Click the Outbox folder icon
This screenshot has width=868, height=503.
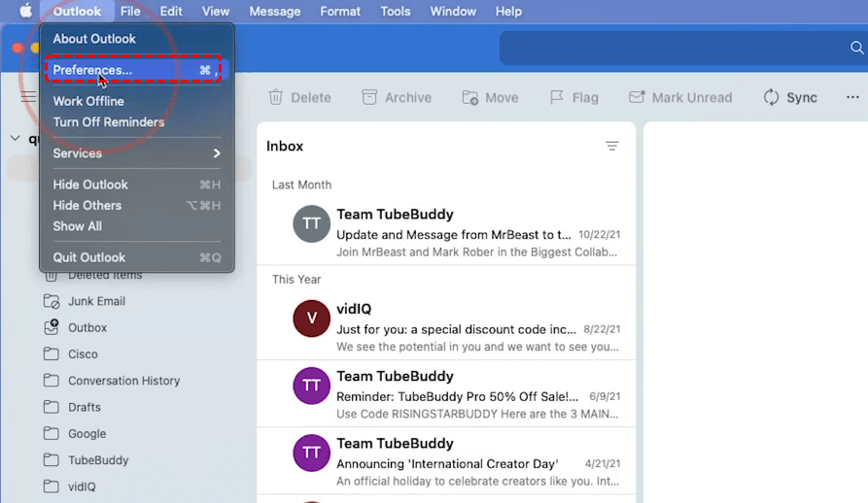tap(52, 327)
